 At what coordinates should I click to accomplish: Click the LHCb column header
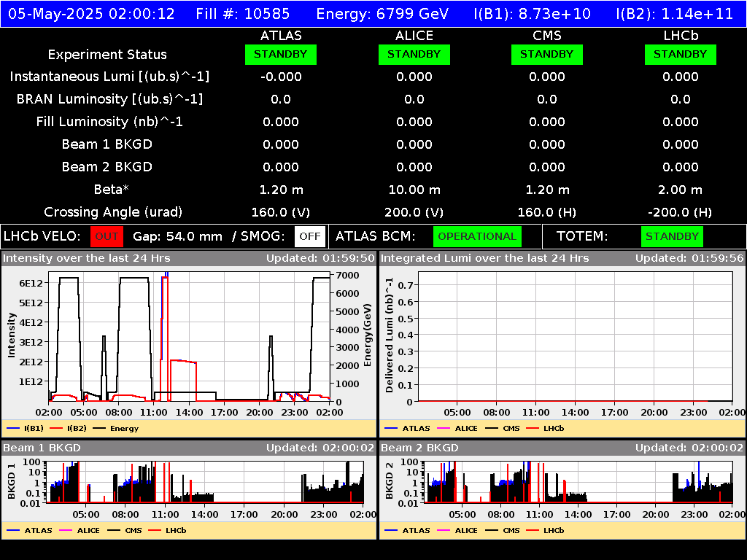681,36
